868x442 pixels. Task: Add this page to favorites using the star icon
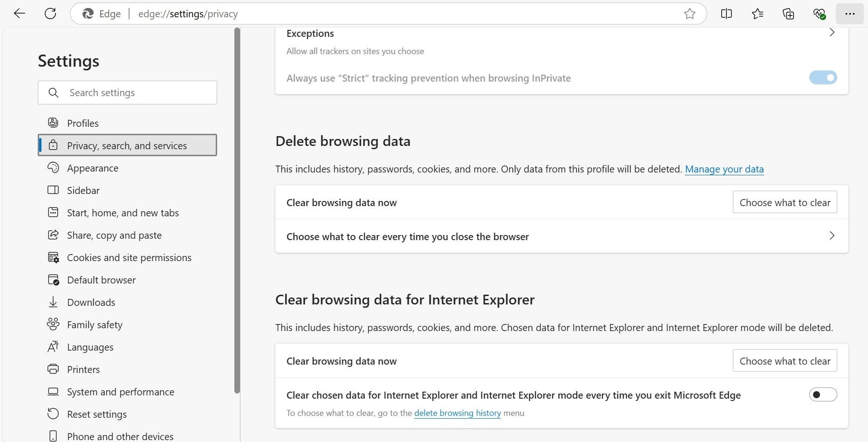click(690, 14)
